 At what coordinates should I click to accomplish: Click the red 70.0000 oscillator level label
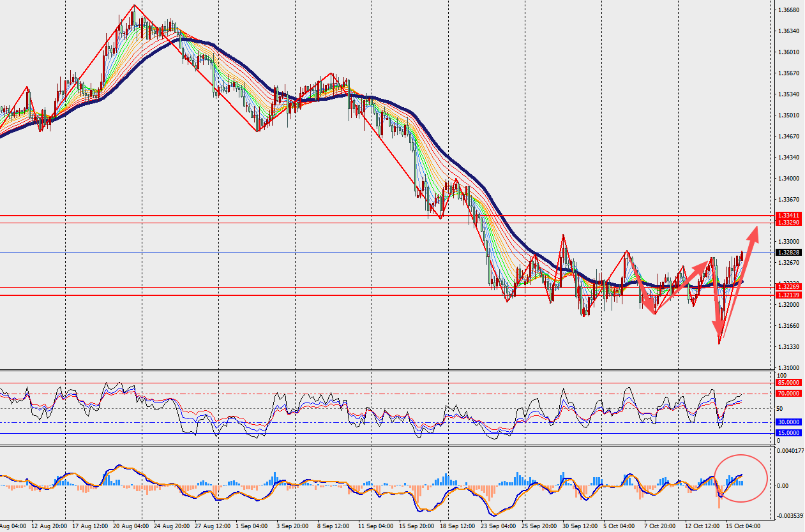click(x=788, y=394)
